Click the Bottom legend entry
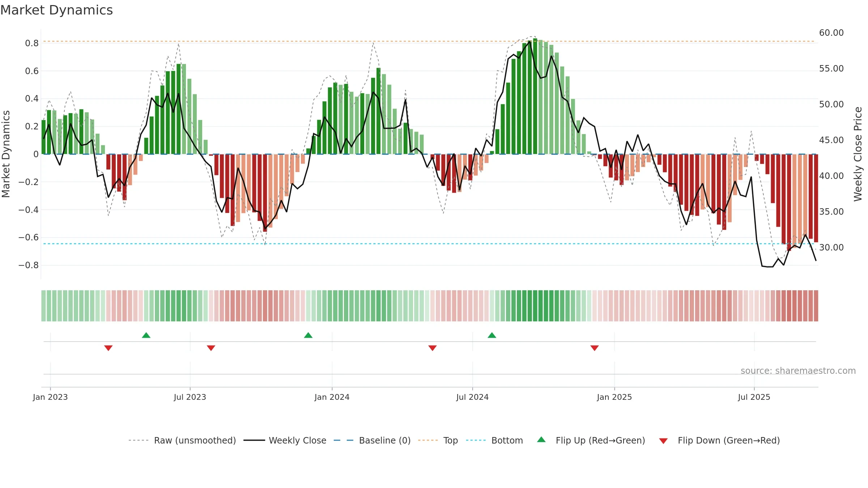 (x=494, y=440)
